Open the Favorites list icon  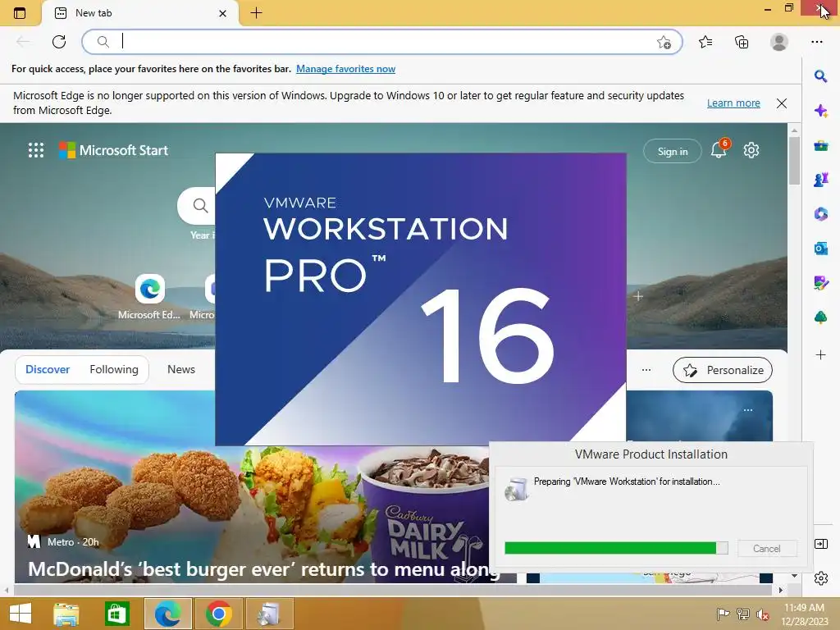[705, 42]
